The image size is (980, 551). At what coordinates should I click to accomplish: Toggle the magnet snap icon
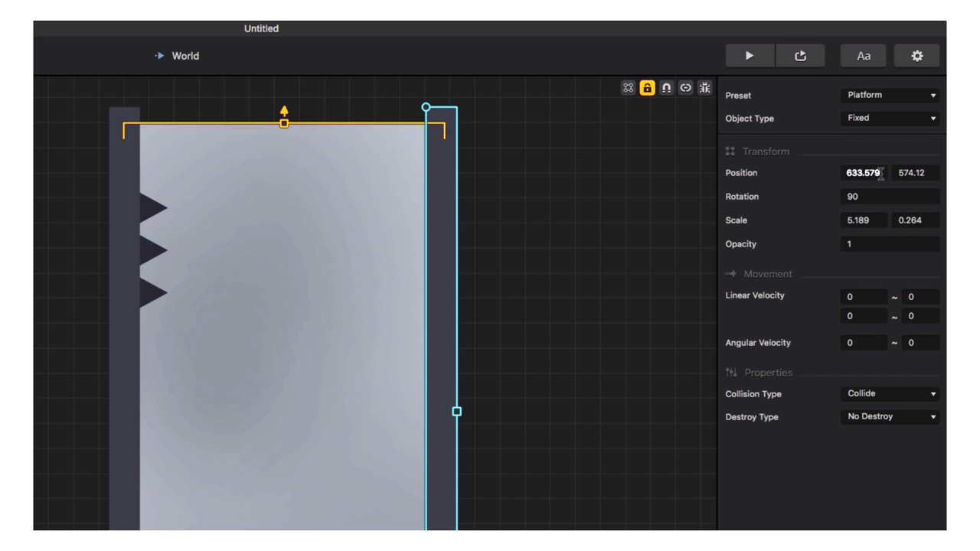(666, 87)
